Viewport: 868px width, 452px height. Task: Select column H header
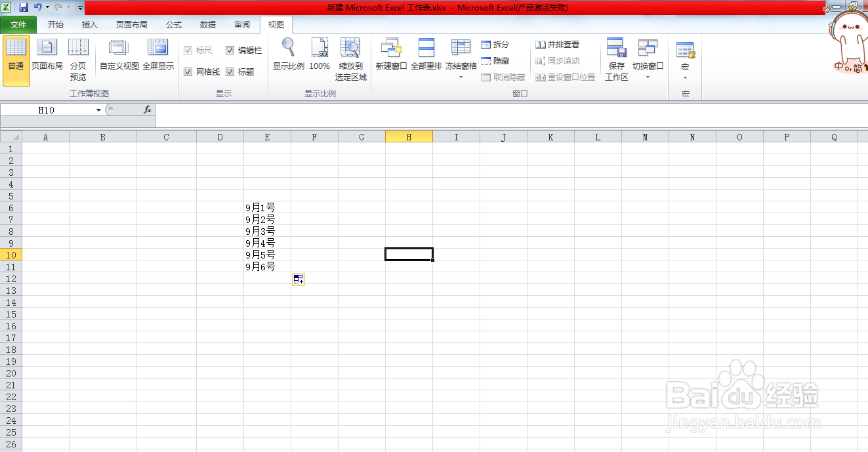[409, 136]
